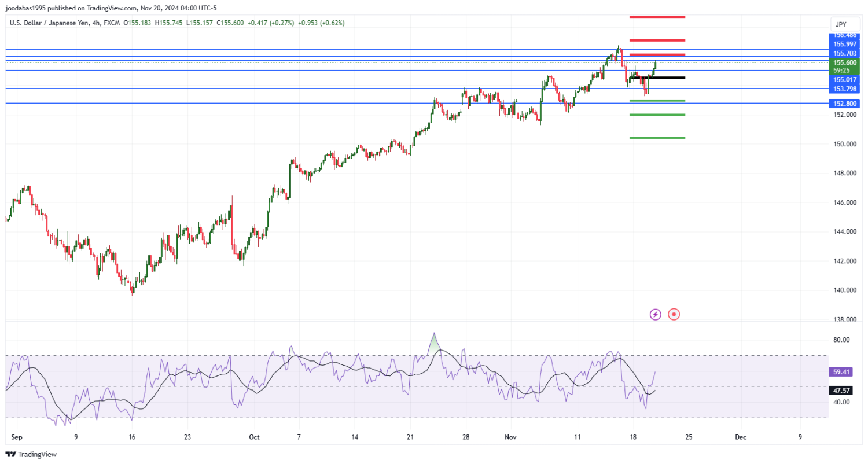Viewport: 868px width, 464px height.
Task: Click the red circle economic event icon
Action: 674,314
